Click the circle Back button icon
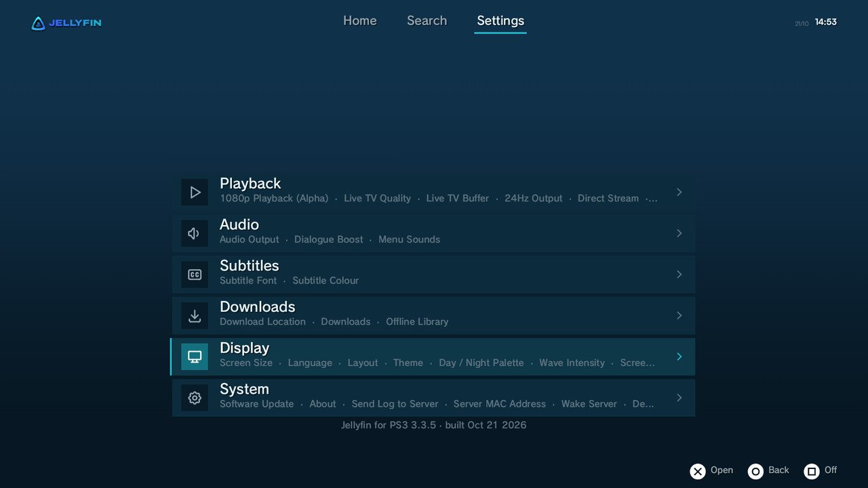868x488 pixels. click(755, 471)
